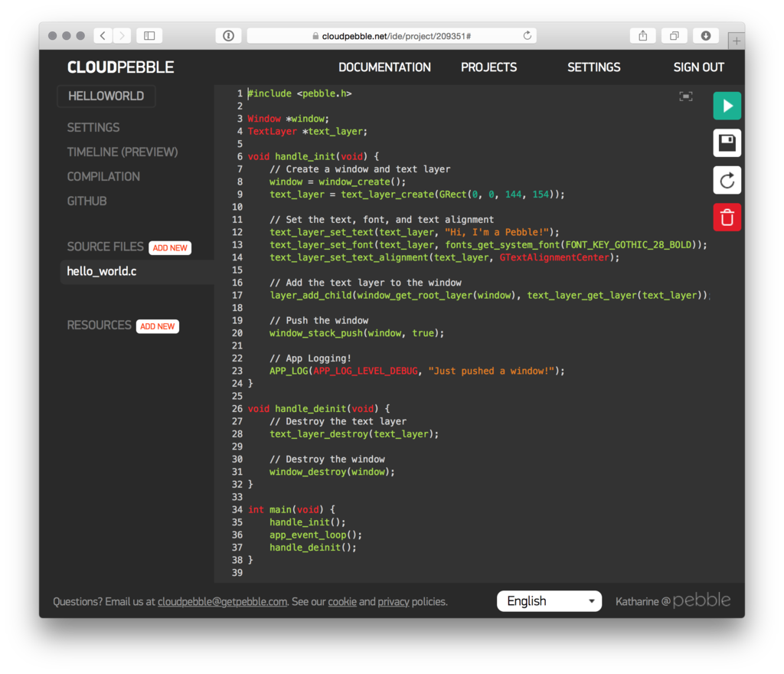Screen dimensions: 784x674
Task: Open Timeline (Preview) in the sidebar
Action: tap(122, 152)
